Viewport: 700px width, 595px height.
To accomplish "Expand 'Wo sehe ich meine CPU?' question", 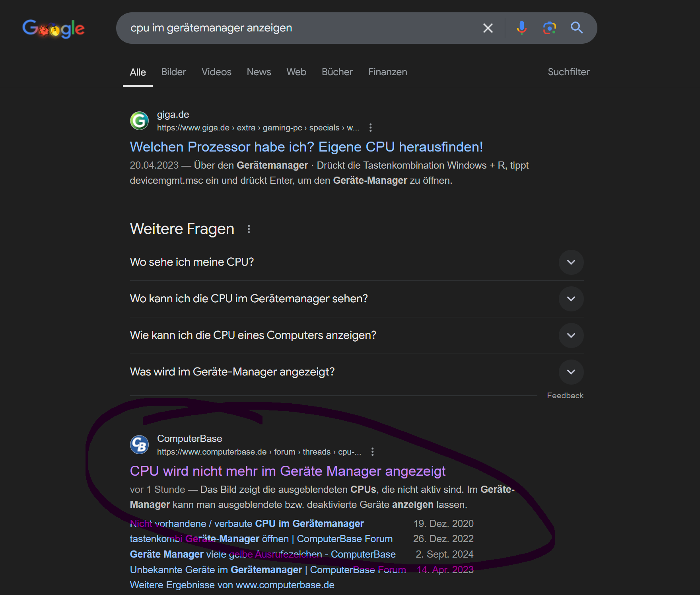I will tap(357, 262).
